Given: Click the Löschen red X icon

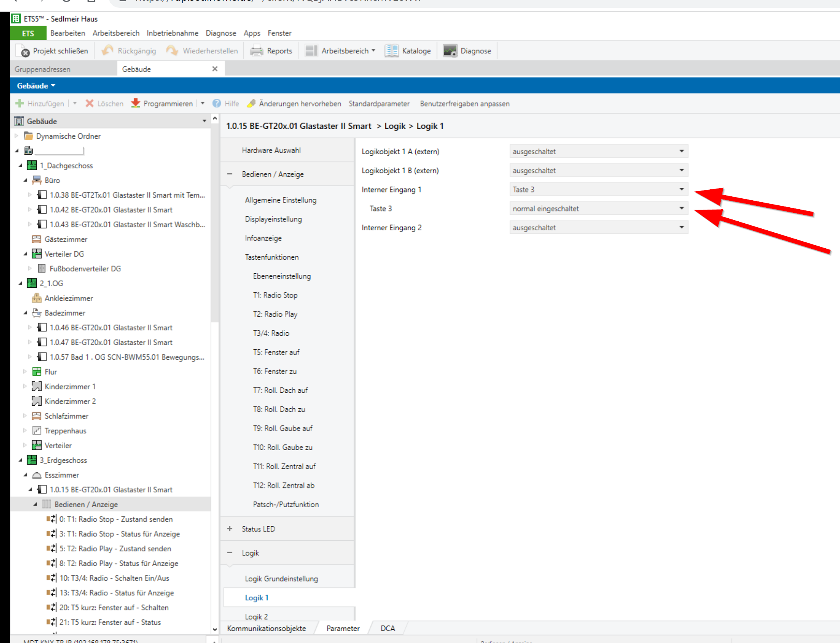Looking at the screenshot, I should point(89,103).
